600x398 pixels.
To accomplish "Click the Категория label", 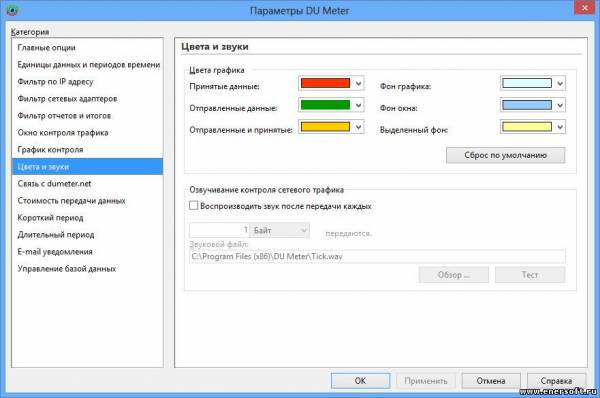I will click(x=30, y=32).
